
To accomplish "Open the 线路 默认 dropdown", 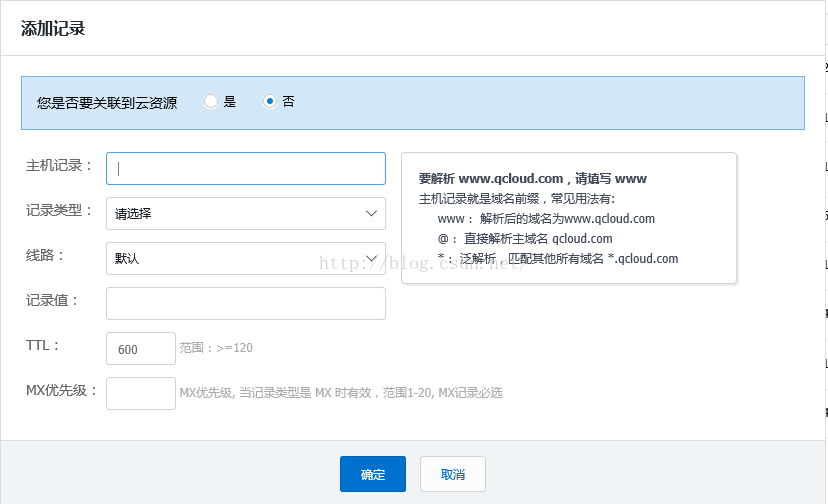I will pos(246,258).
